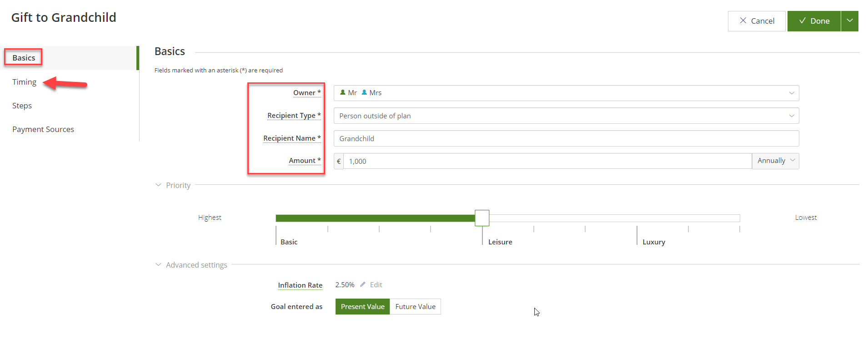
Task: Click the Priority slider handle
Action: coord(482,218)
